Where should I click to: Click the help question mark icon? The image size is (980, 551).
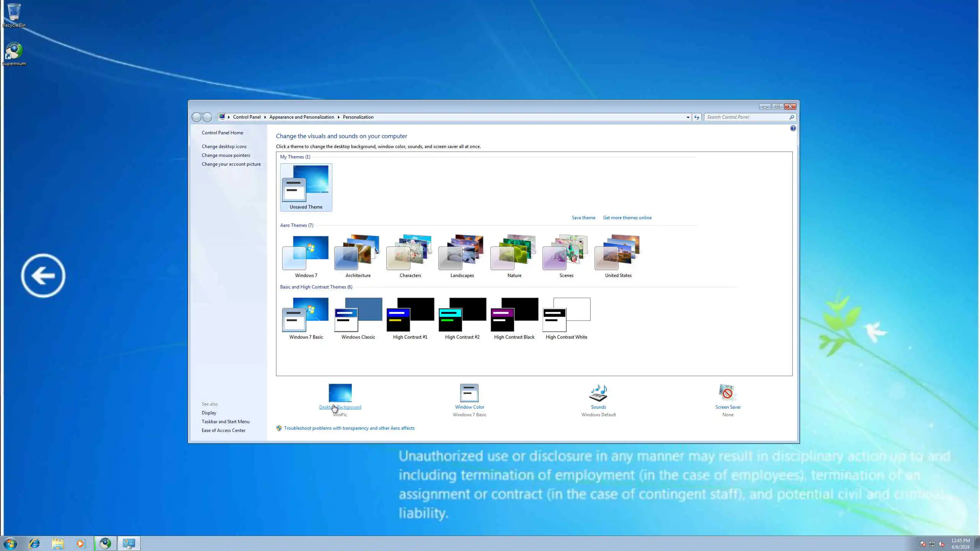793,129
